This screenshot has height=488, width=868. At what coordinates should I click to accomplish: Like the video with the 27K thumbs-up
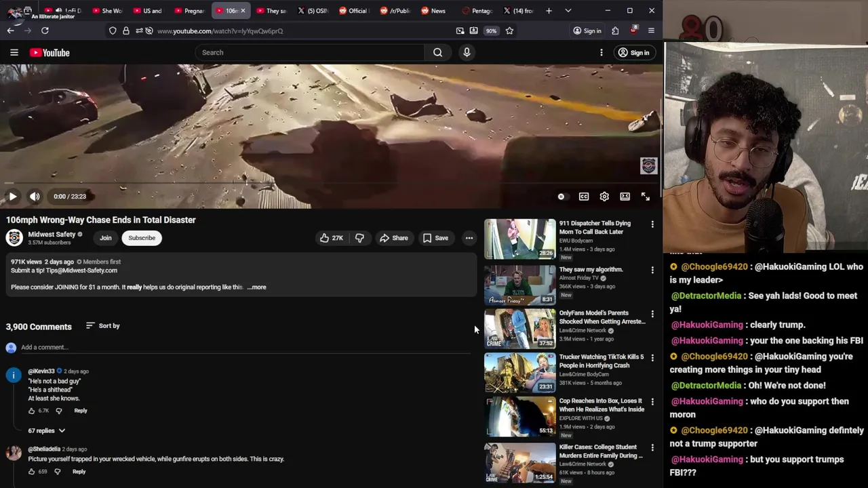click(331, 238)
